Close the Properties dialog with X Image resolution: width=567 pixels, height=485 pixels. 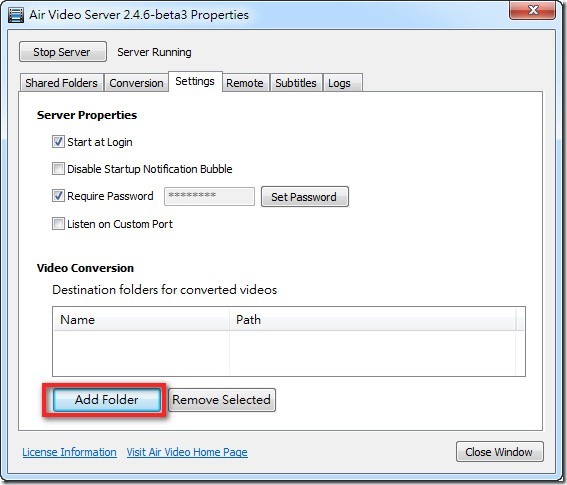click(532, 10)
